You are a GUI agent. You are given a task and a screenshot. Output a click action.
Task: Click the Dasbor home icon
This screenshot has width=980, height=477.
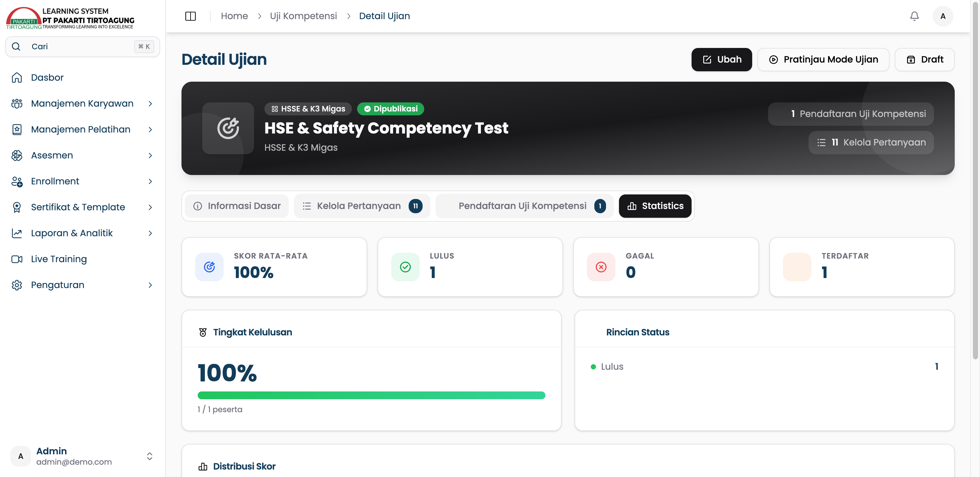[x=17, y=77]
